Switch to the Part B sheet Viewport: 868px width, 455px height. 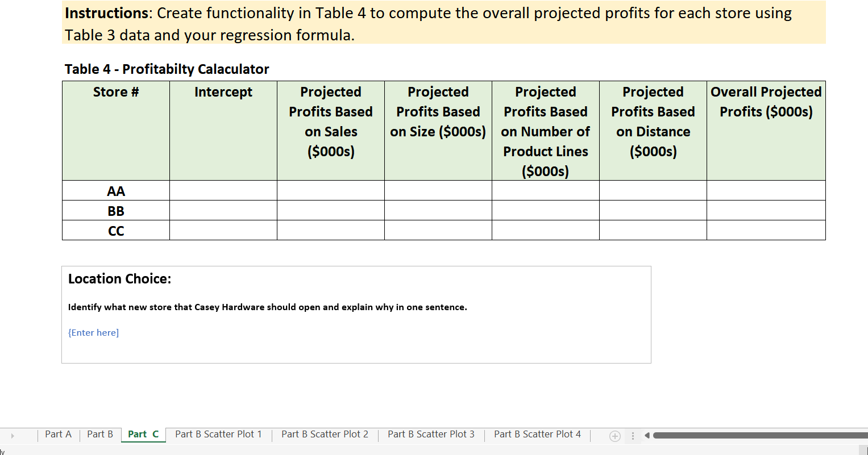100,434
